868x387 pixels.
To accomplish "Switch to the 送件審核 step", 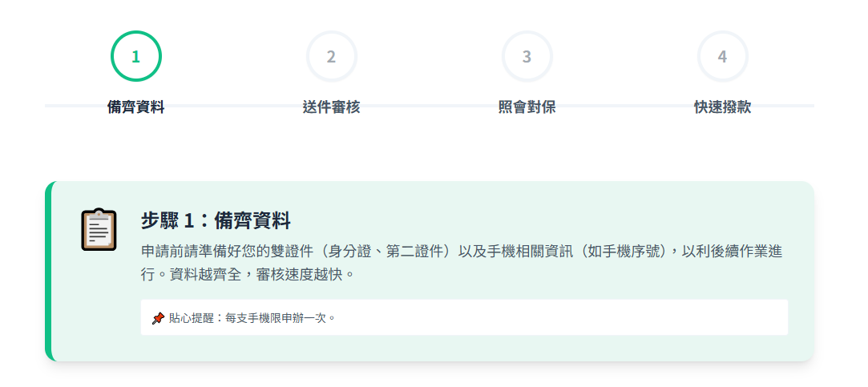I will click(332, 107).
